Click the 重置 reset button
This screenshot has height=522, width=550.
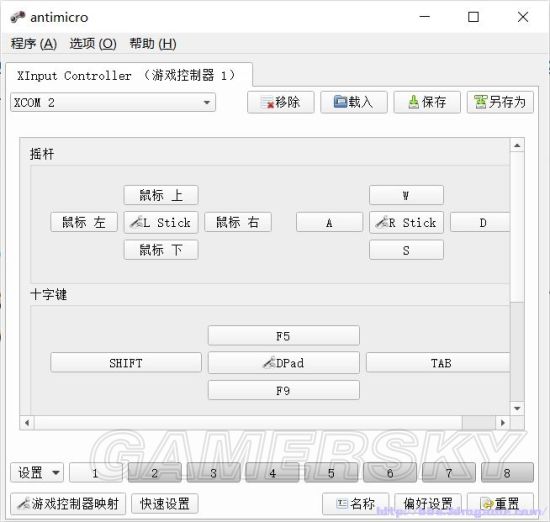[501, 504]
